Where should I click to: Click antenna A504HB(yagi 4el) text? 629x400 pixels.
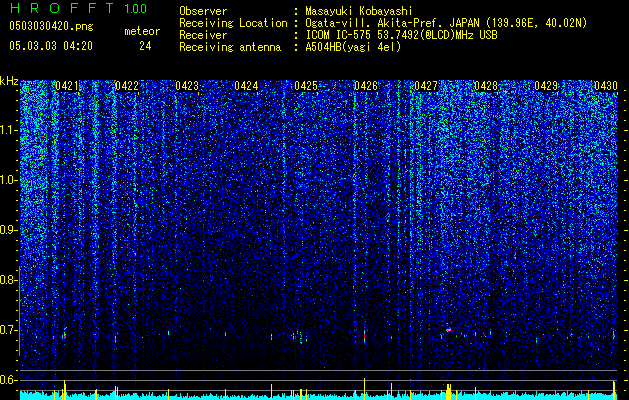click(x=353, y=47)
